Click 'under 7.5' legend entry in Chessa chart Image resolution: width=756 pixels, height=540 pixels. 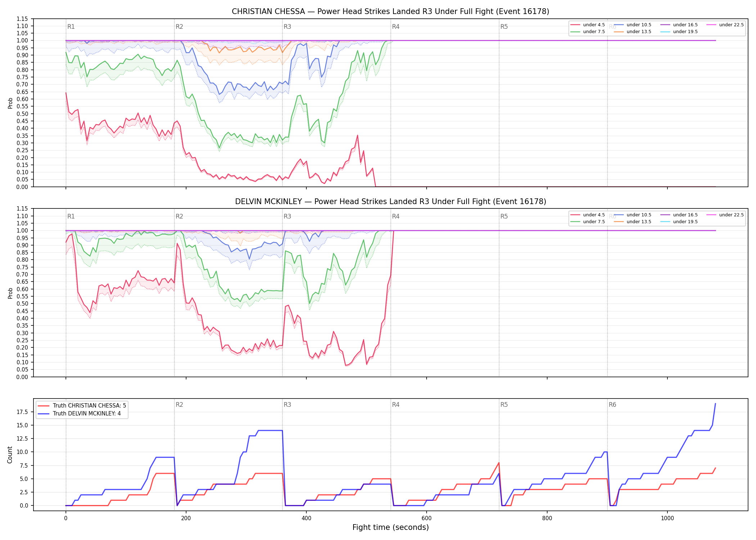(x=588, y=32)
